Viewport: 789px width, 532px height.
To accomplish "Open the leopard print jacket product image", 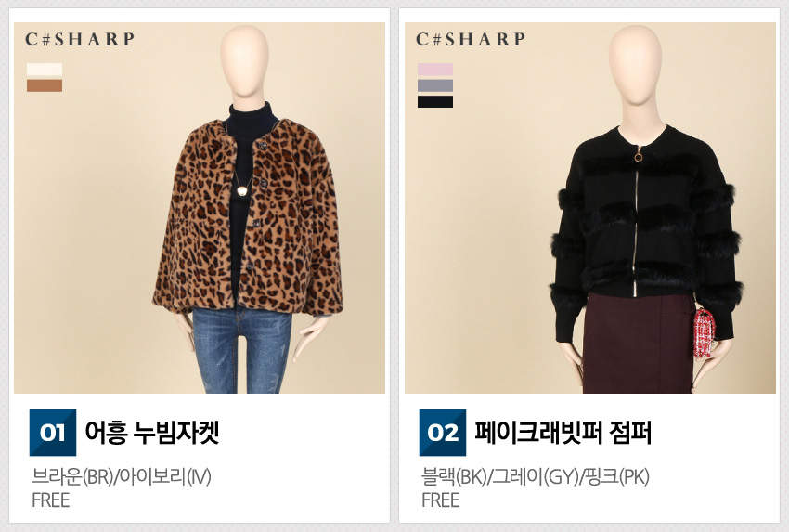I will point(200,208).
